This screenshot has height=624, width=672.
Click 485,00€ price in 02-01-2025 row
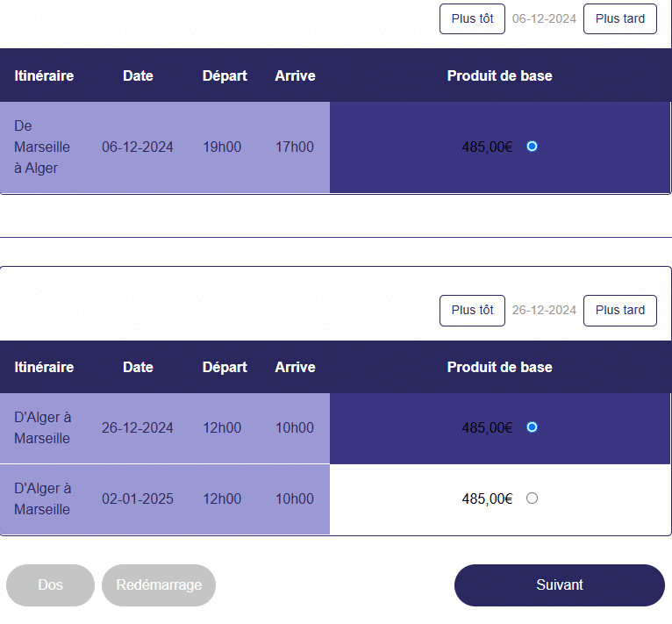click(487, 499)
